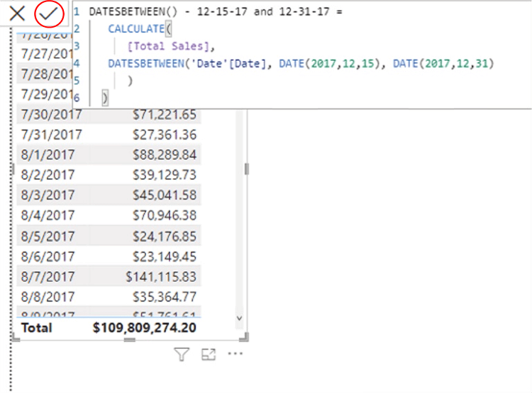
Task: Click the table scrollbar down arrow
Action: coord(239,319)
